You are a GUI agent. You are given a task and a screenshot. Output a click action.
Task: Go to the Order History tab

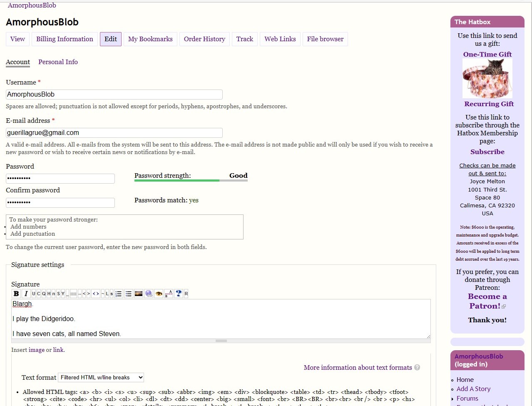click(x=204, y=39)
